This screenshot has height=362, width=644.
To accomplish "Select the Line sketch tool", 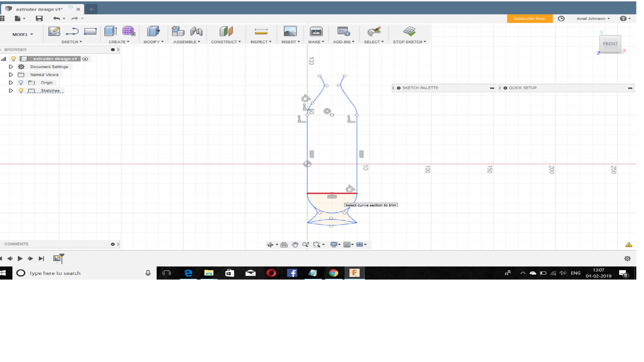I will (72, 32).
